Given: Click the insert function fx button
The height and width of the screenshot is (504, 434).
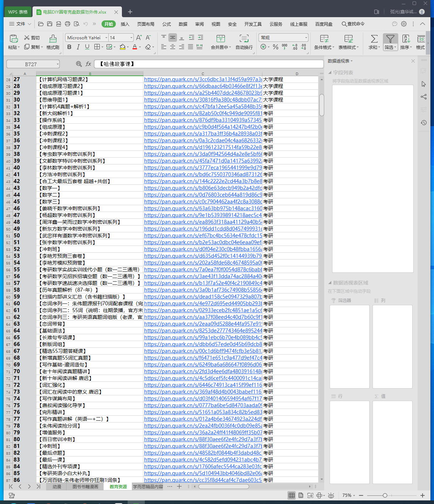Looking at the screenshot, I should tap(89, 64).
